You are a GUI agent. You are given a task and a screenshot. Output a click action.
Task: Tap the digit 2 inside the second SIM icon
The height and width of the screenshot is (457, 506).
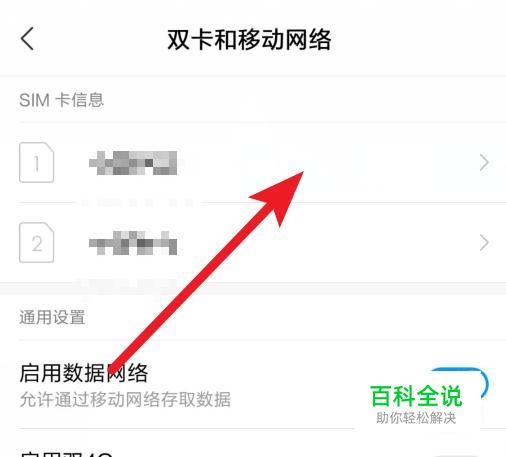click(37, 244)
